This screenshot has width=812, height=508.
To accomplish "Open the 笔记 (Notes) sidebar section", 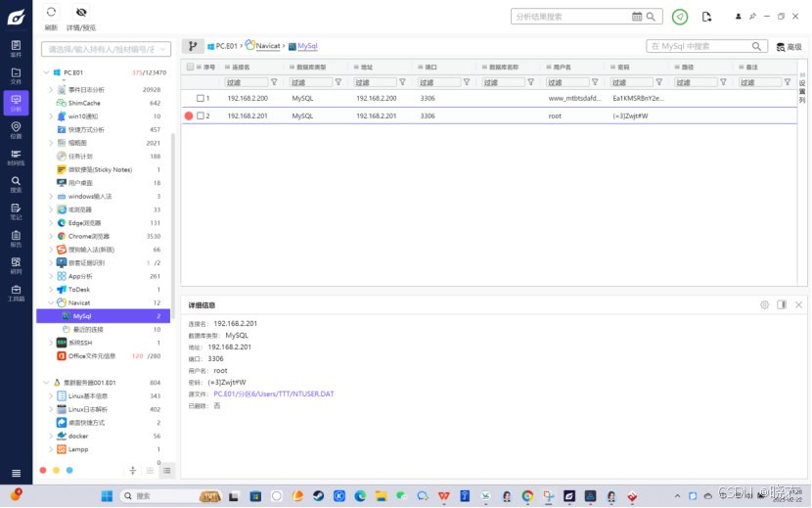I will [16, 211].
